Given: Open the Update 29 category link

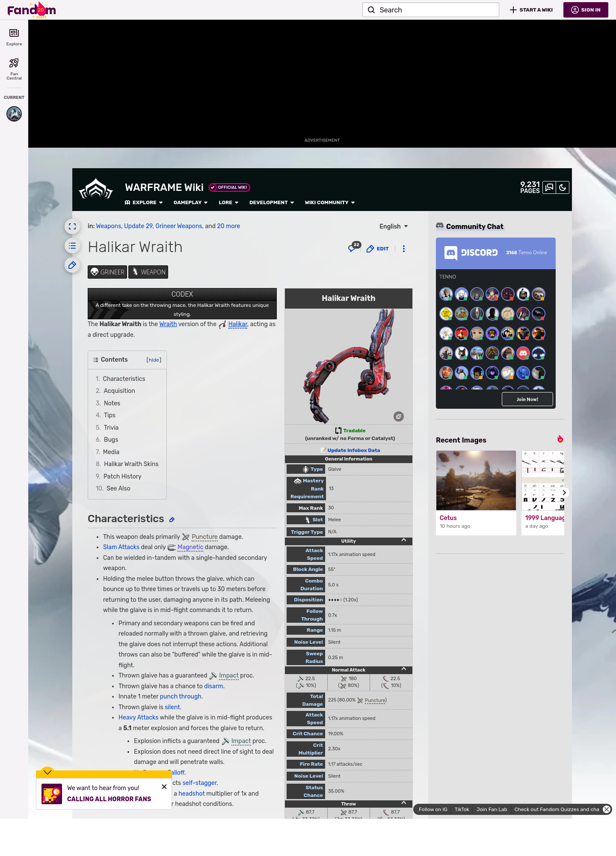Looking at the screenshot, I should click(x=138, y=226).
